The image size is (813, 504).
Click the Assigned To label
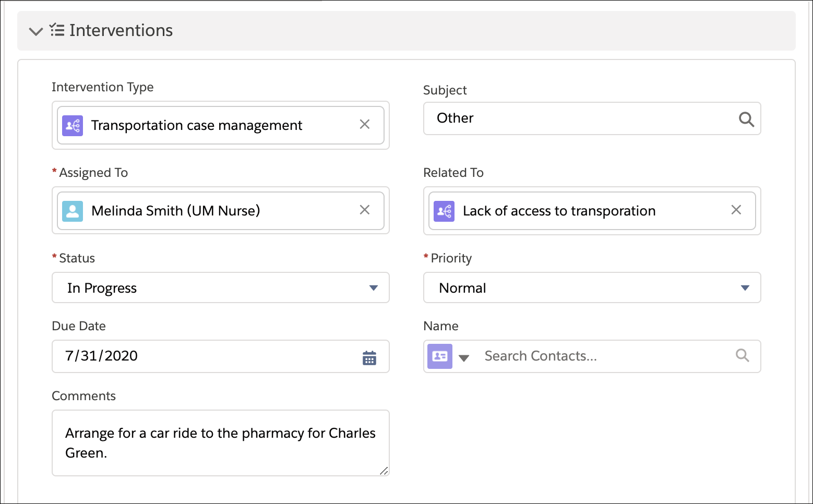[93, 173]
